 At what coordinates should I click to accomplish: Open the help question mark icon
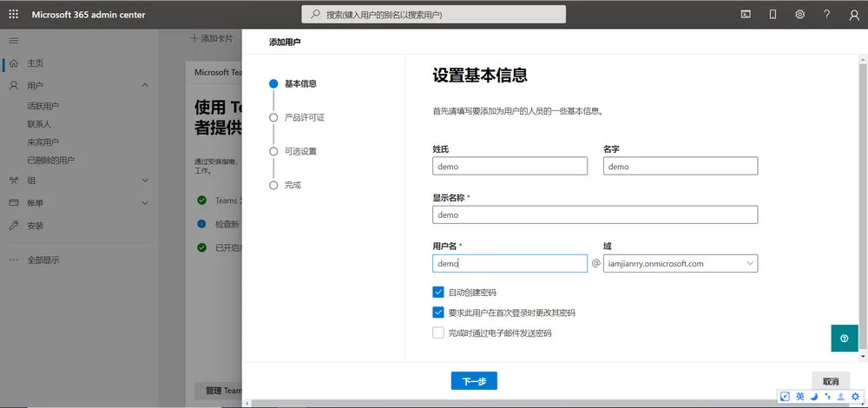[826, 15]
